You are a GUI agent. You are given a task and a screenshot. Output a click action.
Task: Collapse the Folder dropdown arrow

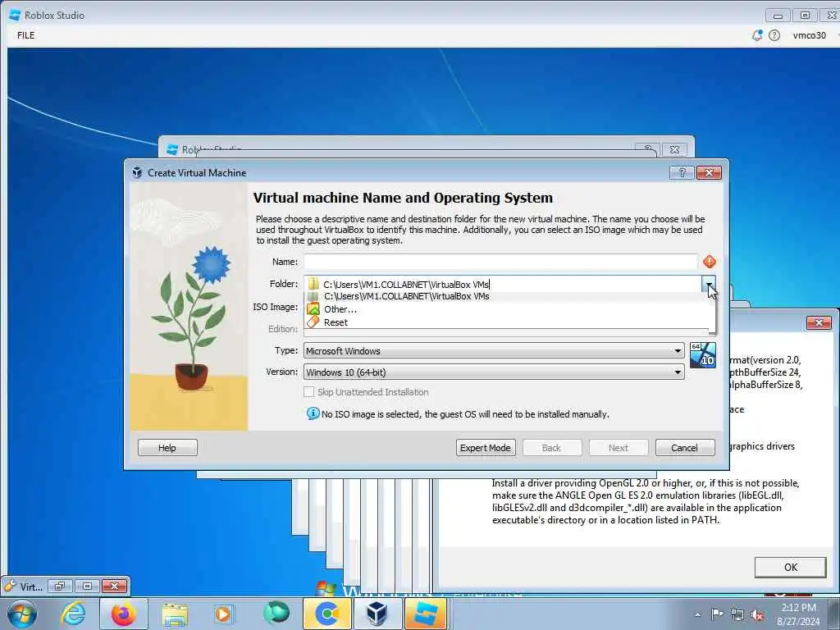coord(708,284)
